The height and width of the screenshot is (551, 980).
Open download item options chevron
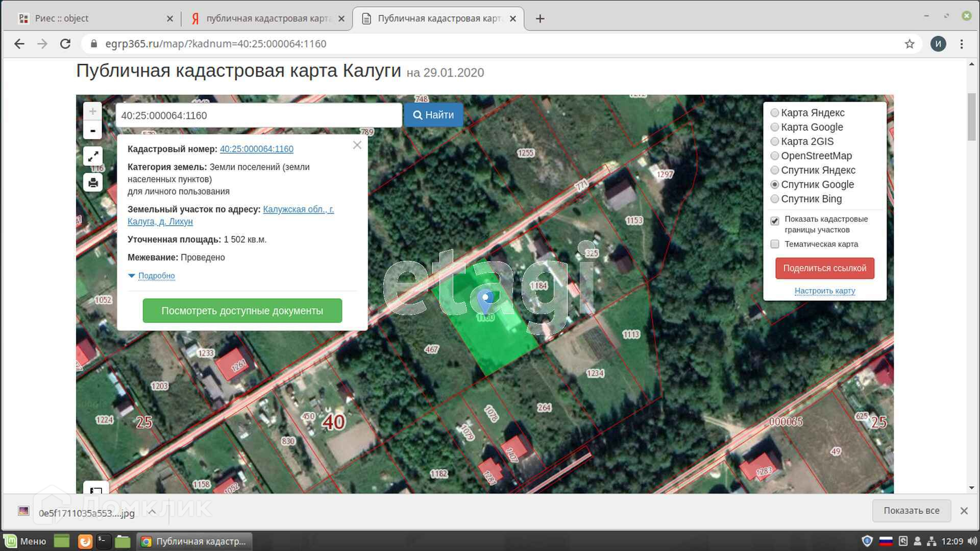[152, 512]
